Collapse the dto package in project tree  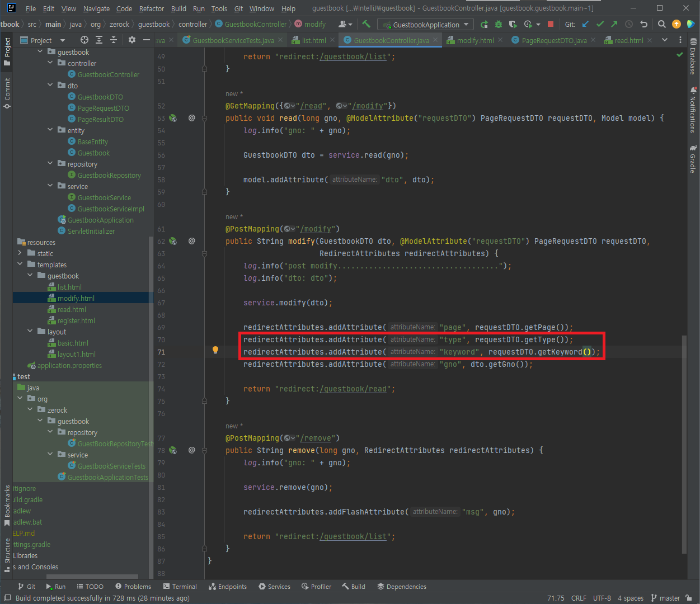click(x=50, y=85)
